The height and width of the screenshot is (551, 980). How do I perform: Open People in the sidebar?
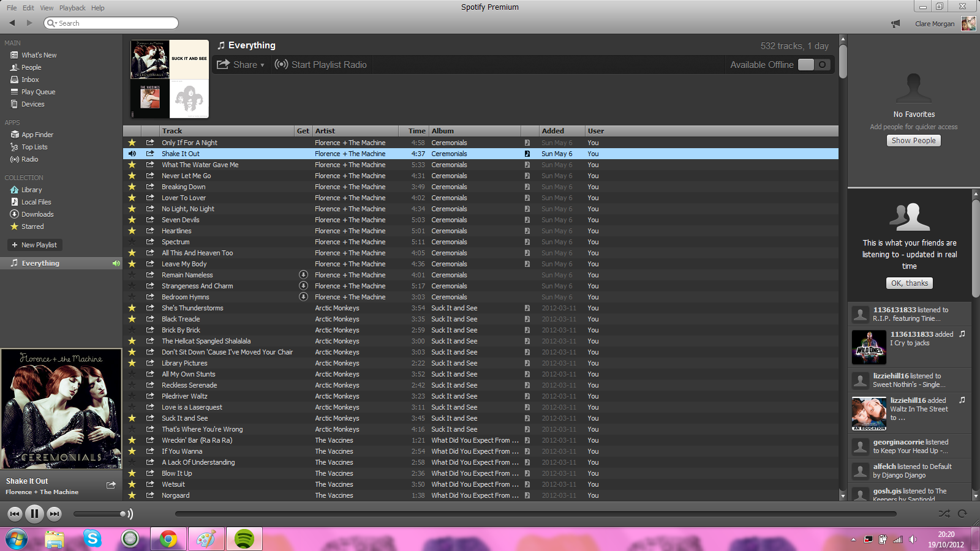coord(31,67)
